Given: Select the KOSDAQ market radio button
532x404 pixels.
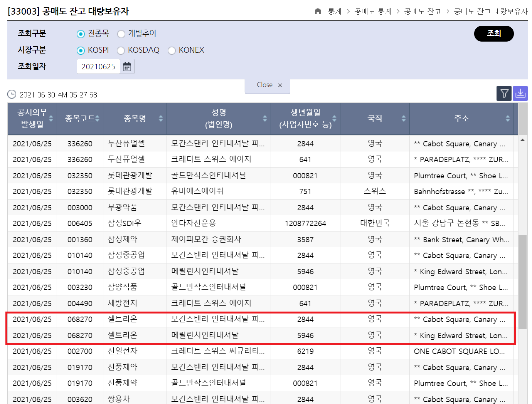Looking at the screenshot, I should [121, 50].
